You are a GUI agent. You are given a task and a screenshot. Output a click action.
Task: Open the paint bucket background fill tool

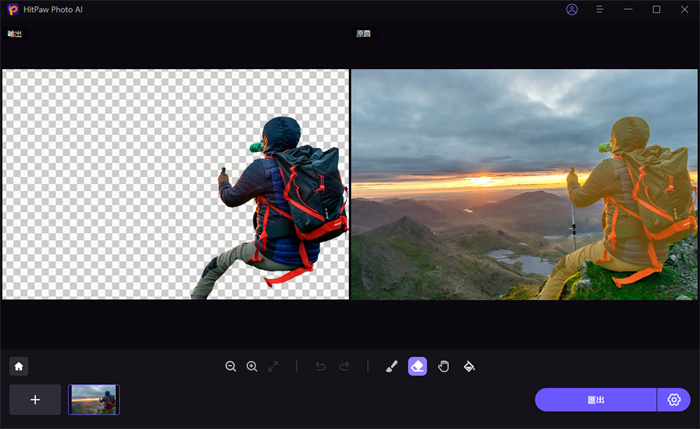(x=469, y=366)
